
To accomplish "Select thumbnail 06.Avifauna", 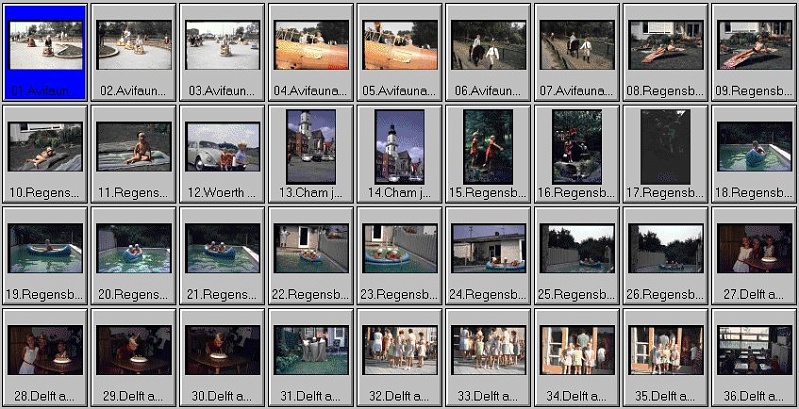I will click(x=488, y=46).
